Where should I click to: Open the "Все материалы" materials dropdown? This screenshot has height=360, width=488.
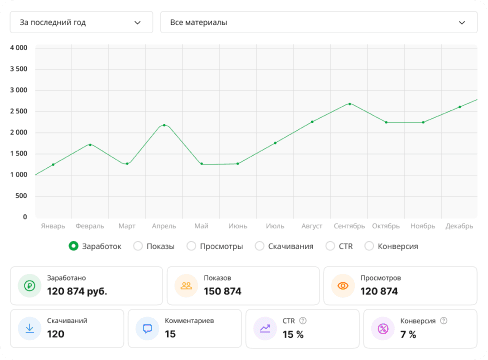[319, 22]
